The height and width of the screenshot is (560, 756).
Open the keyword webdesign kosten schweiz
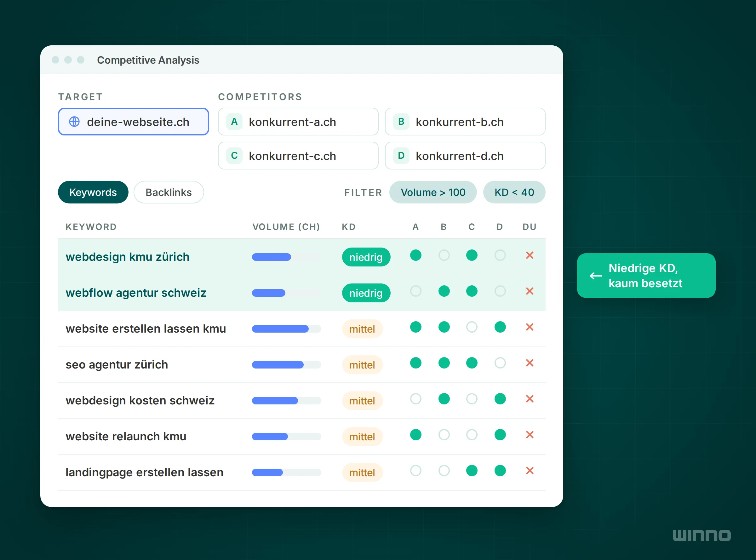[x=140, y=401]
